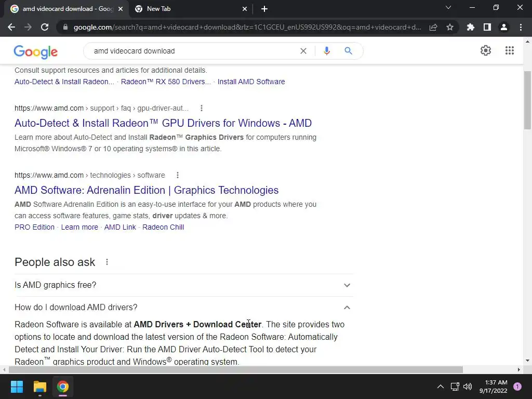View site information padlock icon
532x399 pixels.
tap(65, 27)
